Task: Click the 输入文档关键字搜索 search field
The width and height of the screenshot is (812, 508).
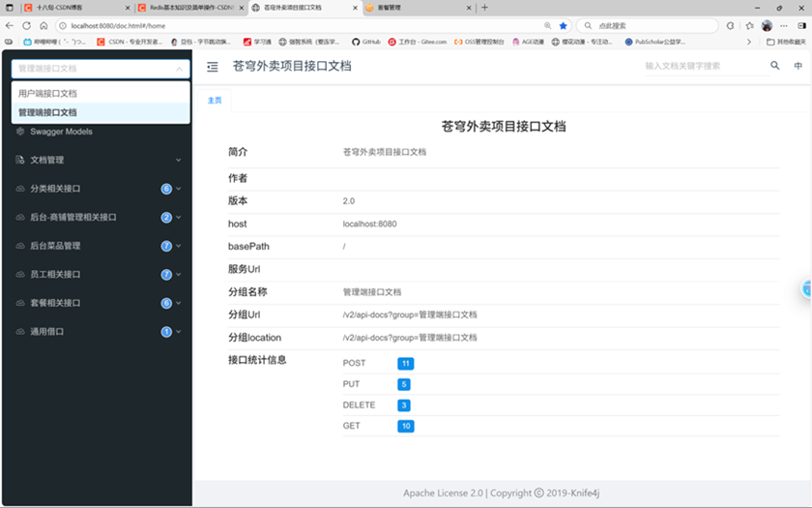Action: tap(707, 66)
